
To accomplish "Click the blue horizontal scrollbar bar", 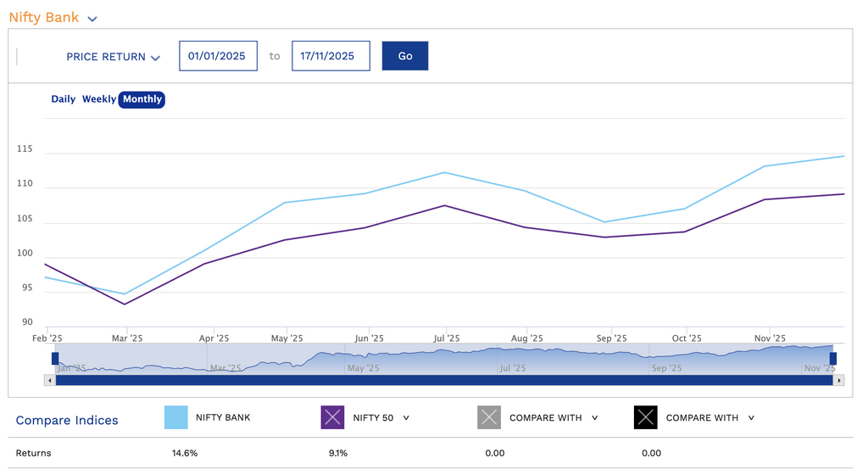I will [444, 380].
